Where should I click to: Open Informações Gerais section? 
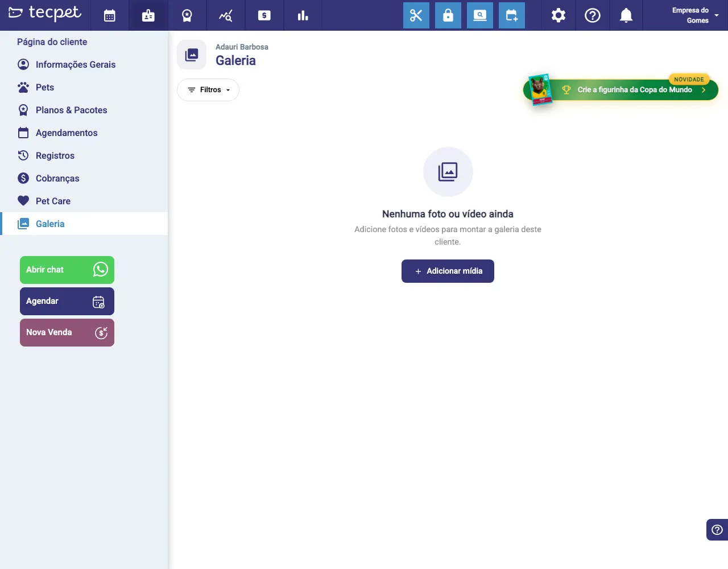pos(84,64)
